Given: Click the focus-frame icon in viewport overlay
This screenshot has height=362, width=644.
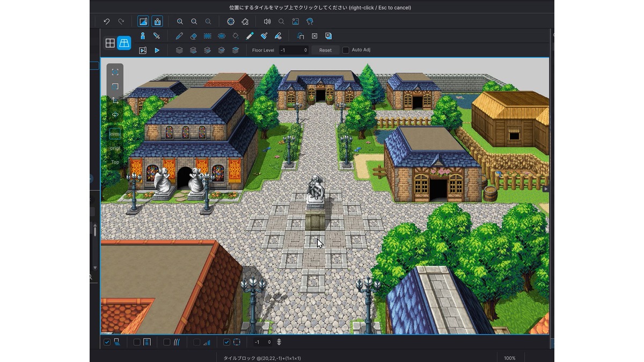Looking at the screenshot, I should coord(115,72).
